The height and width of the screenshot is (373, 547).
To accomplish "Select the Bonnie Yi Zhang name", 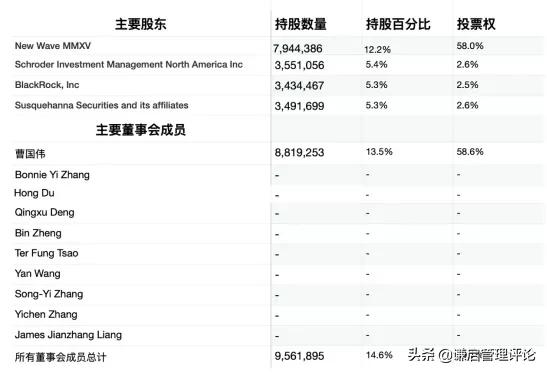I will (52, 175).
